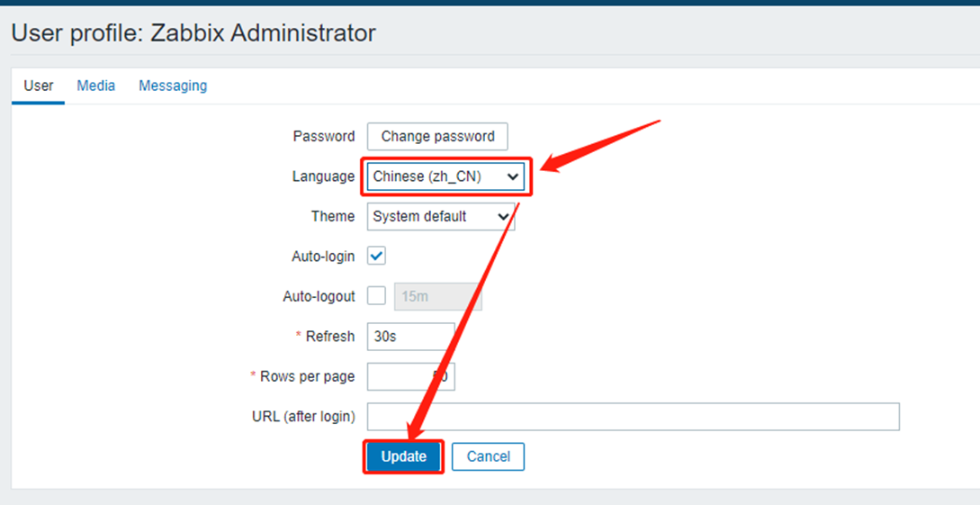Focus the Refresh field containing 30s
Image resolution: width=980 pixels, height=505 pixels.
[x=410, y=337]
